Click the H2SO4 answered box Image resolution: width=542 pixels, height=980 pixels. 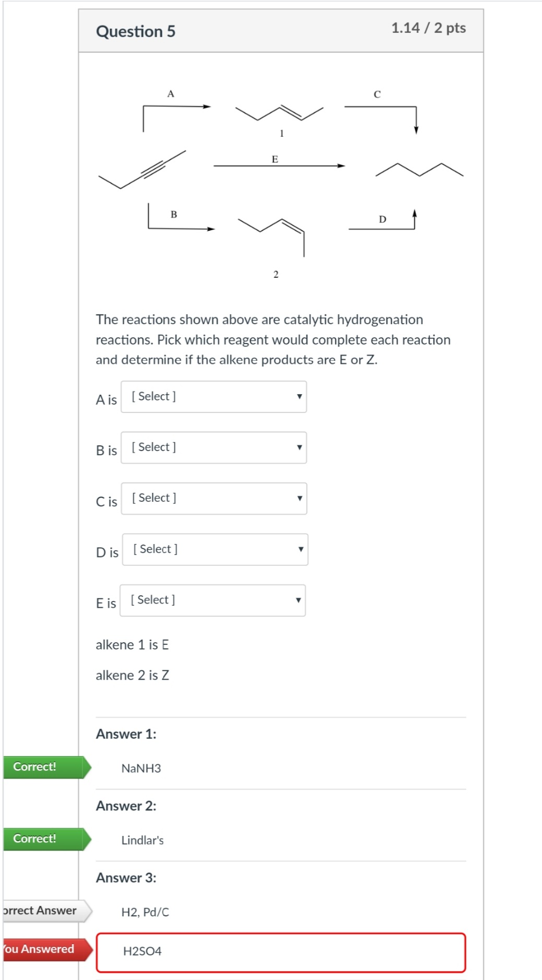pyautogui.click(x=281, y=952)
